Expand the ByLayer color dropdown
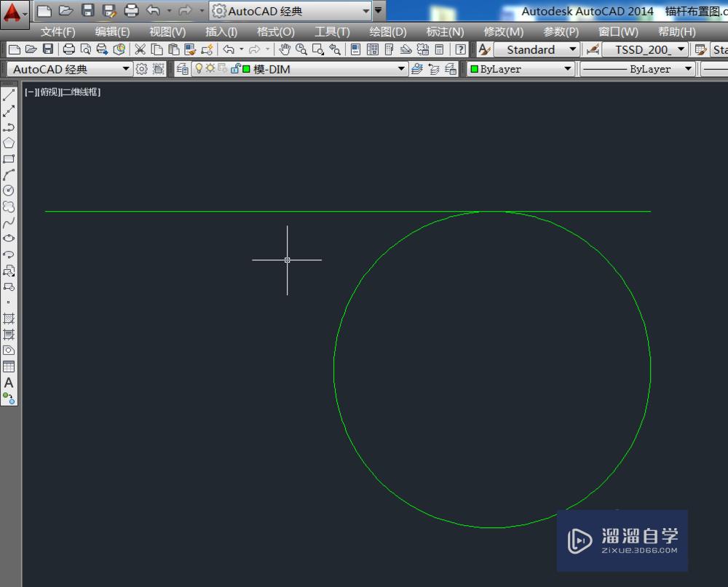 pyautogui.click(x=569, y=68)
